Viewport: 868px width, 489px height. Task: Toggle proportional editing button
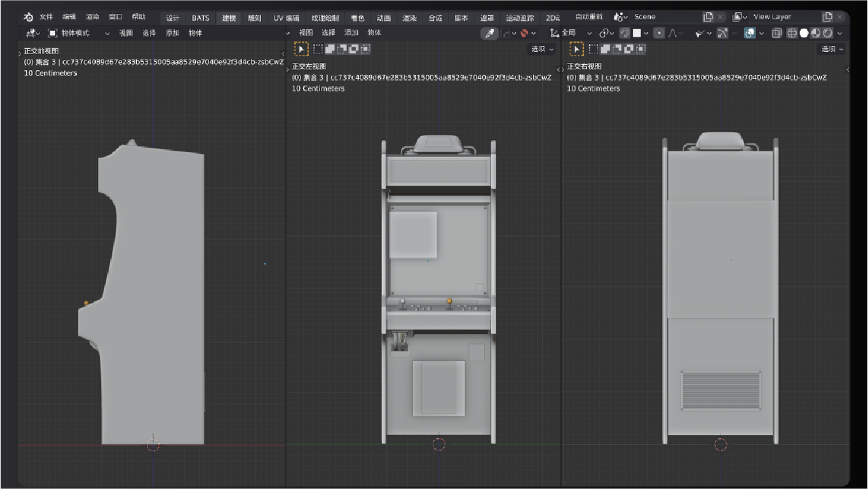659,33
